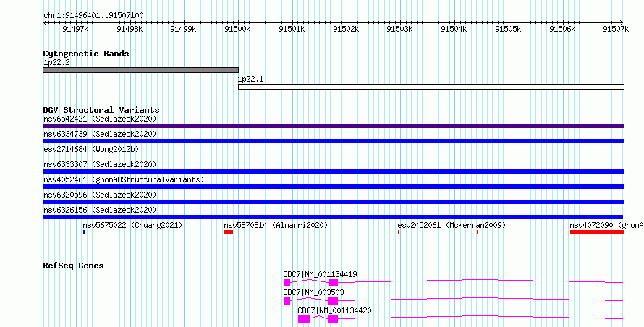
Task: Click the 91503k ruler position label
Action: pyautogui.click(x=399, y=29)
